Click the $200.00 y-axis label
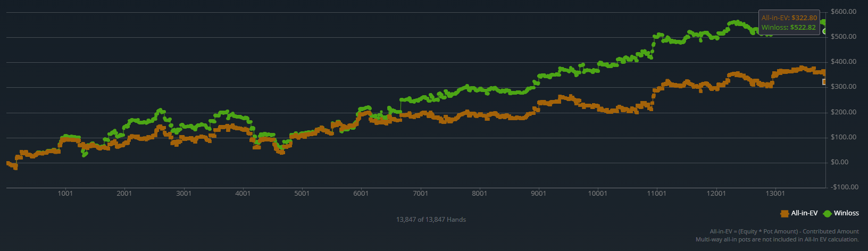This screenshot has height=251, width=868. pyautogui.click(x=842, y=112)
